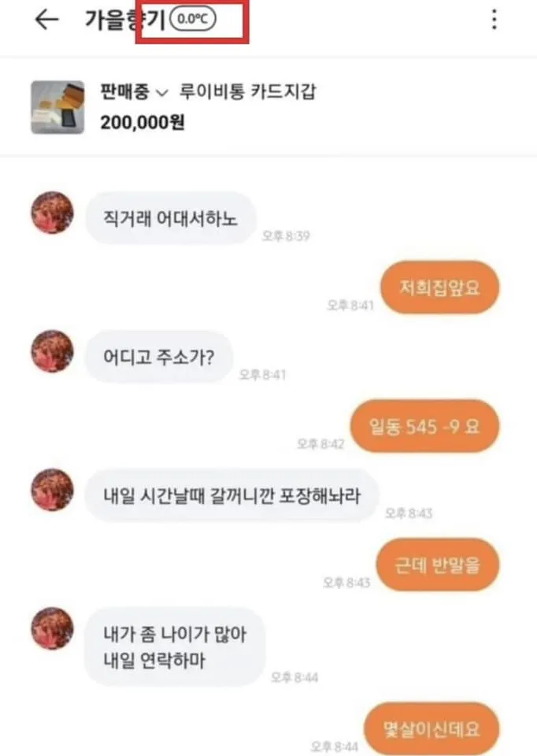Select the 저희집앞요 orange message bubble
Viewport: 537px width, 756px height.
click(x=439, y=288)
